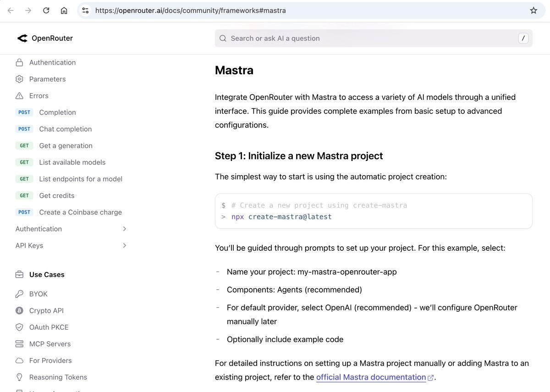550x392 pixels.
Task: Click the browser address bar URL
Action: click(x=190, y=11)
